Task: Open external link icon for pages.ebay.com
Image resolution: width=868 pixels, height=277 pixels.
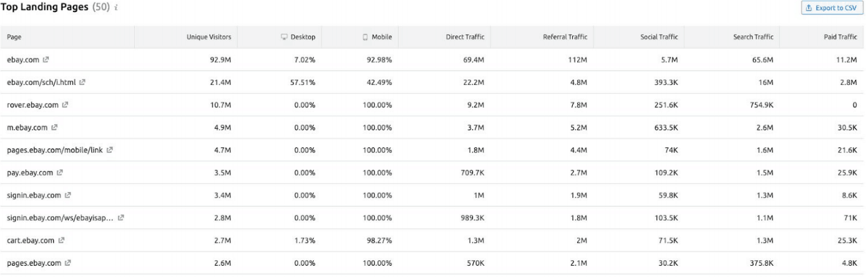Action: (68, 263)
